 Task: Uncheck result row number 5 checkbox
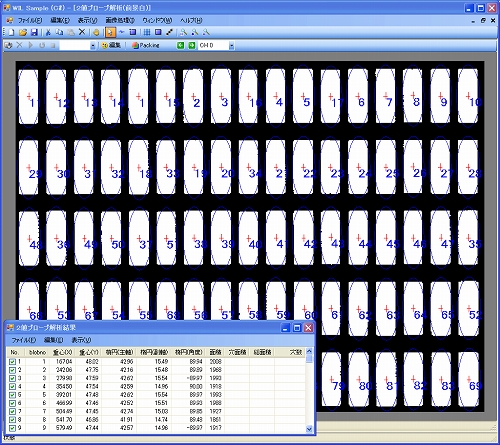tap(12, 395)
